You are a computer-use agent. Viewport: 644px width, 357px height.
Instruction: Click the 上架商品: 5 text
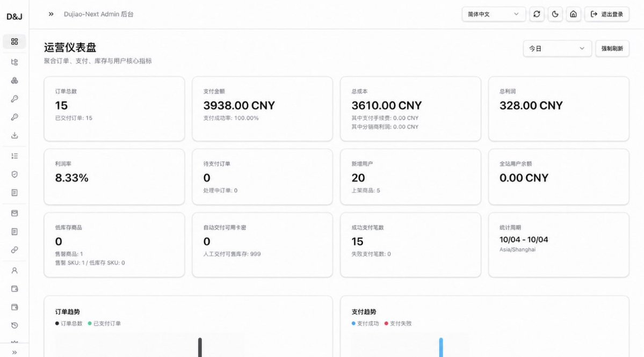366,191
